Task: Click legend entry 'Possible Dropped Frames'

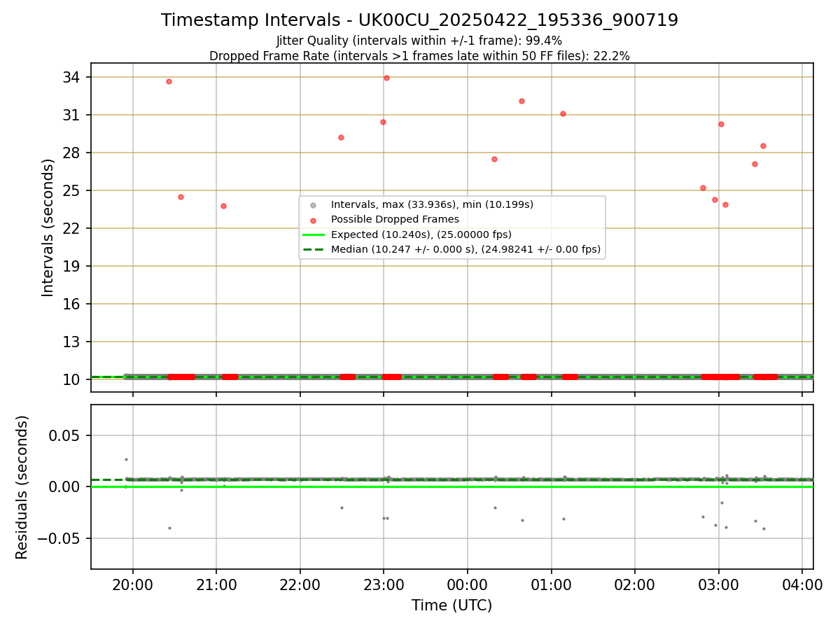Action: click(x=395, y=220)
